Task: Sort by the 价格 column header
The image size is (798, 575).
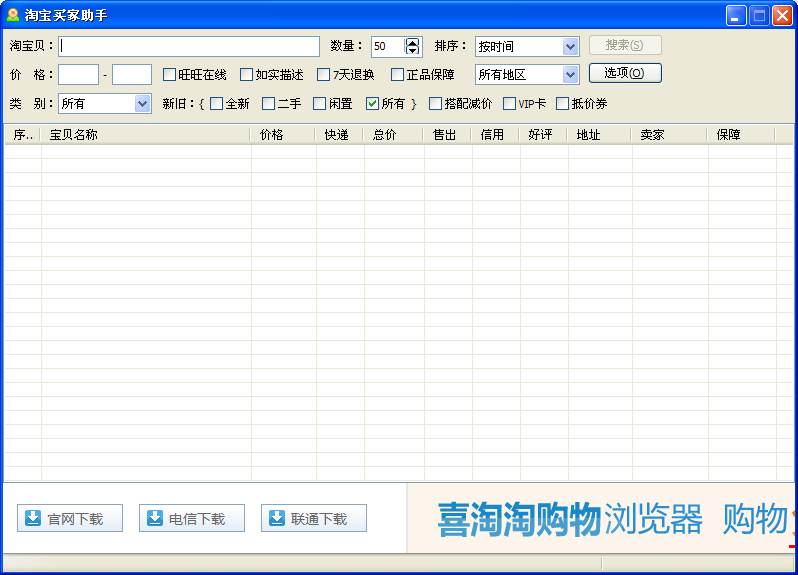Action: (283, 135)
